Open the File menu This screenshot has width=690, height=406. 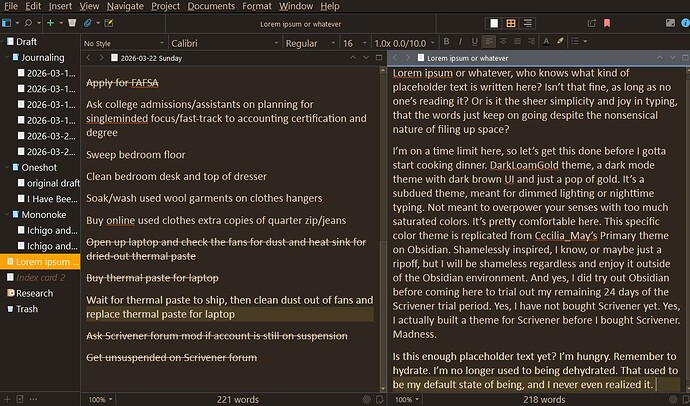(x=11, y=6)
